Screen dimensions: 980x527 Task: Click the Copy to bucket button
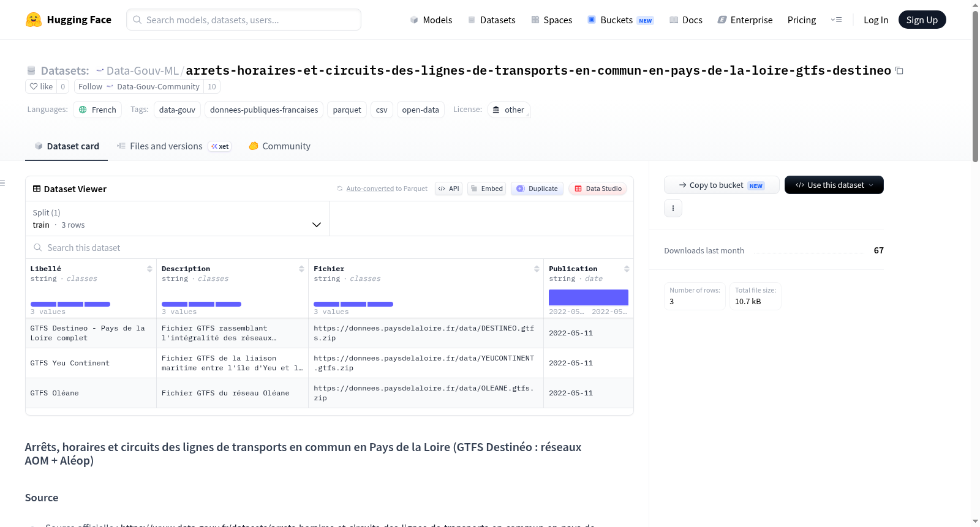pyautogui.click(x=722, y=185)
